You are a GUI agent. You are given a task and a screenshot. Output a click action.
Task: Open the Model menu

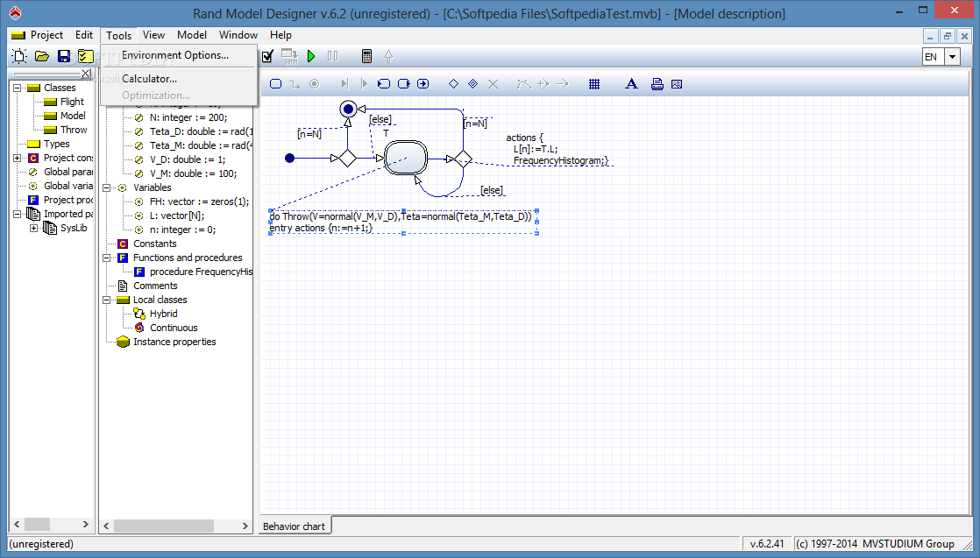192,35
